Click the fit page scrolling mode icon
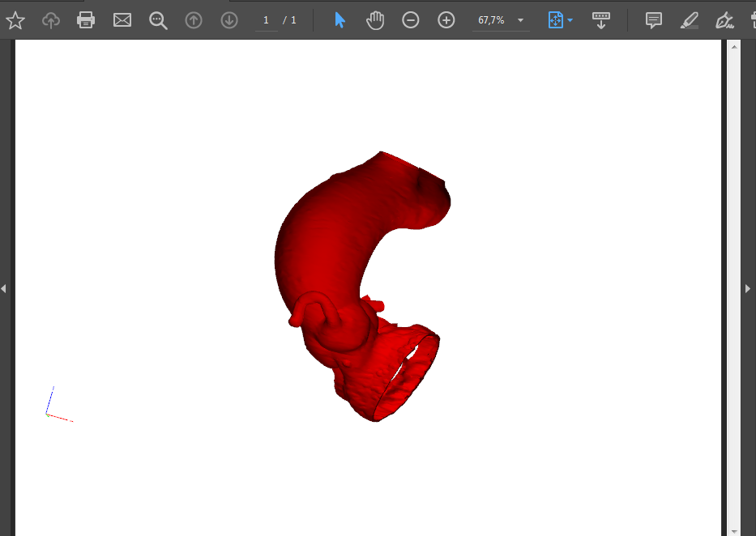 click(555, 20)
